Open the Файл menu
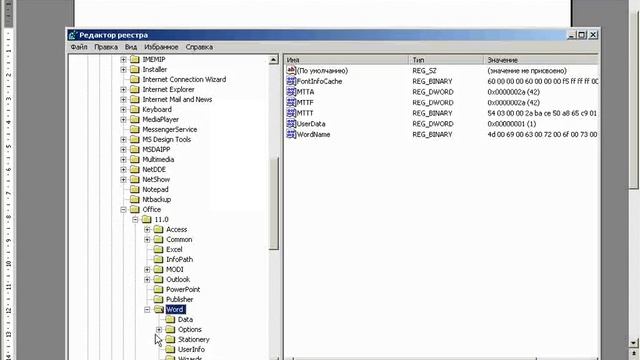640x360 pixels. 79,47
